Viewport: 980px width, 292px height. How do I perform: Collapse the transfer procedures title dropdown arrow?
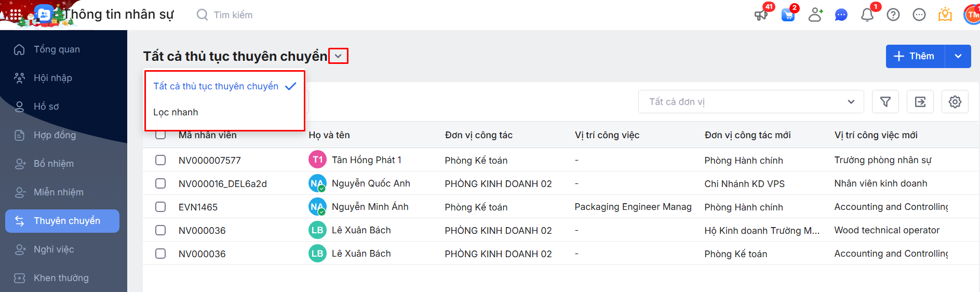point(338,56)
